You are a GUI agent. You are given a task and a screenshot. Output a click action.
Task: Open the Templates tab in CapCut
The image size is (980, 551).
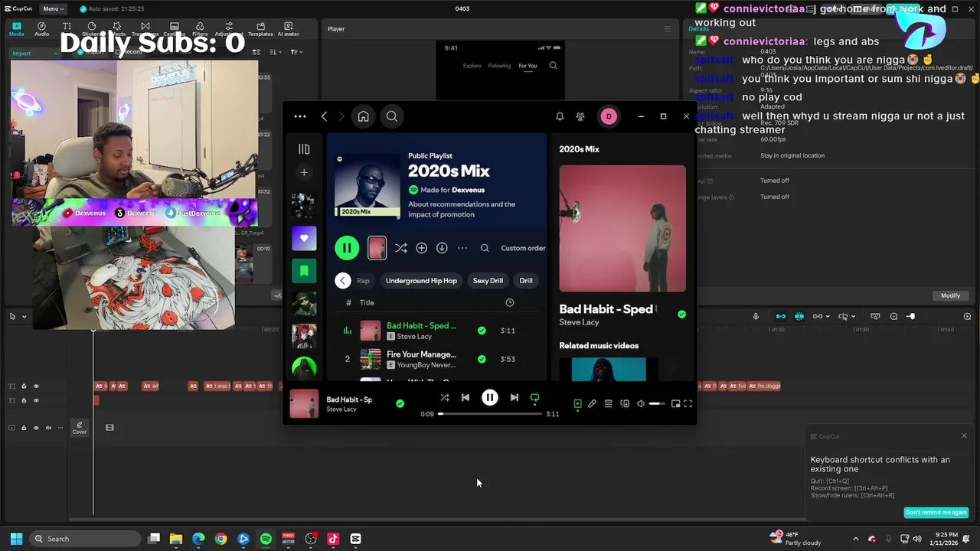260,29
